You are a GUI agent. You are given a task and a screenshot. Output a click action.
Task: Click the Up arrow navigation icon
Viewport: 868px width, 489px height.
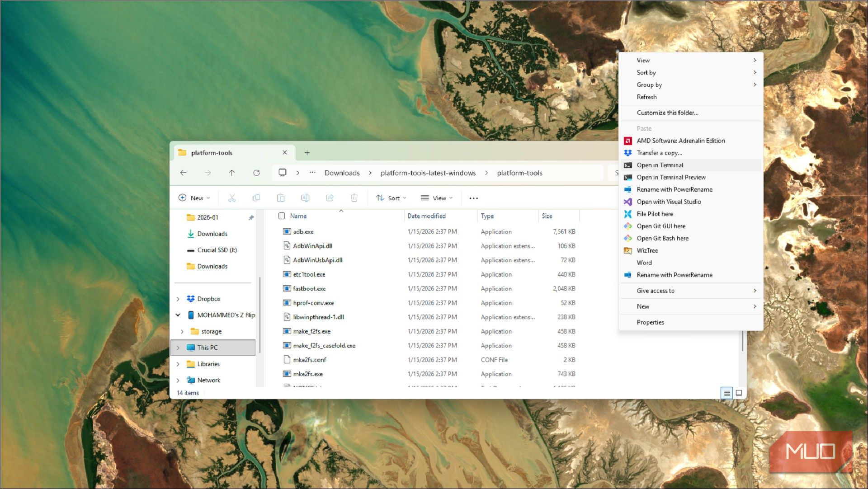pos(232,173)
